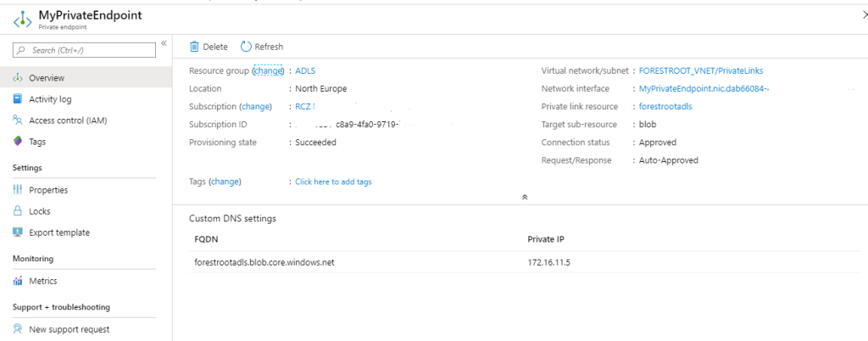868x341 pixels.
Task: Click the FORESTROOT_VNET/PrivateLinks link
Action: [701, 71]
